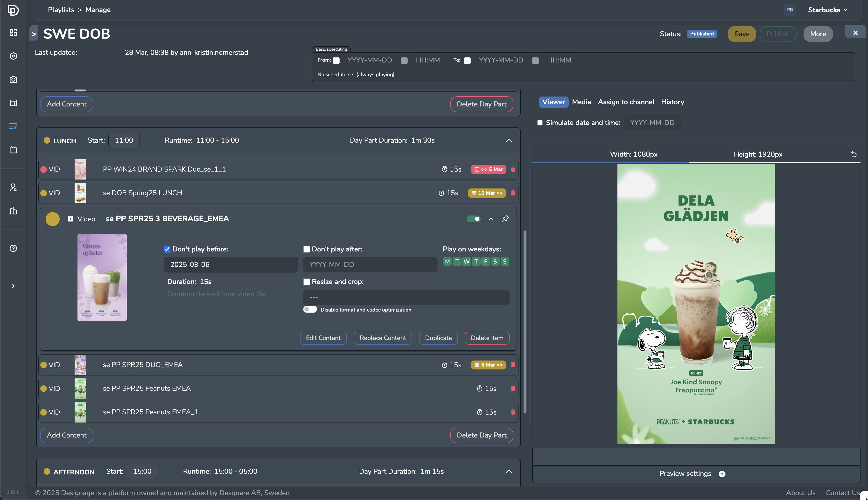The image size is (868, 500).
Task: Enable the To date checkbox in Basic scheduling
Action: (x=467, y=61)
